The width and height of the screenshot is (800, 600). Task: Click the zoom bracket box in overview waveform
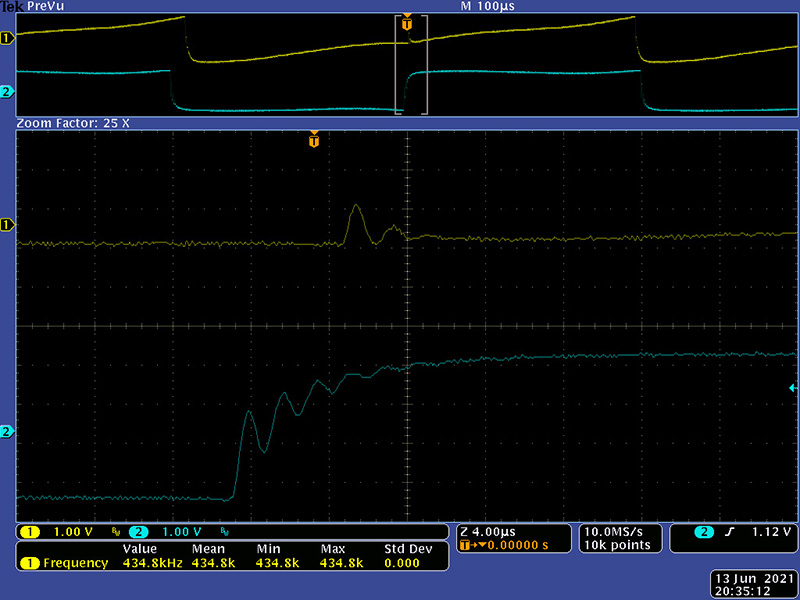click(x=411, y=65)
